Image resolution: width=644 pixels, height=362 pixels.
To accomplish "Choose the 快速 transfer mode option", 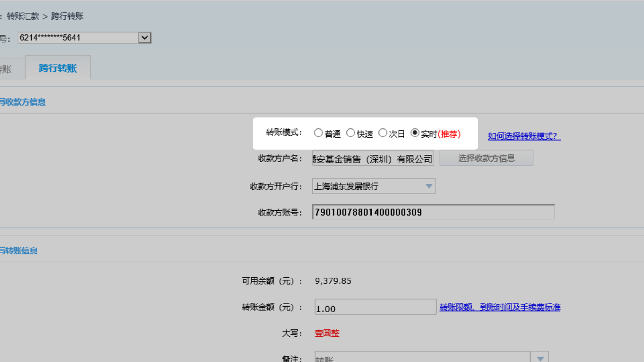I will 350,133.
